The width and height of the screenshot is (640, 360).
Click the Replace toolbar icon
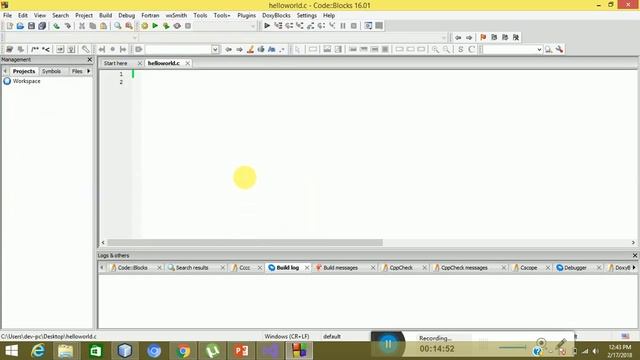click(129, 26)
